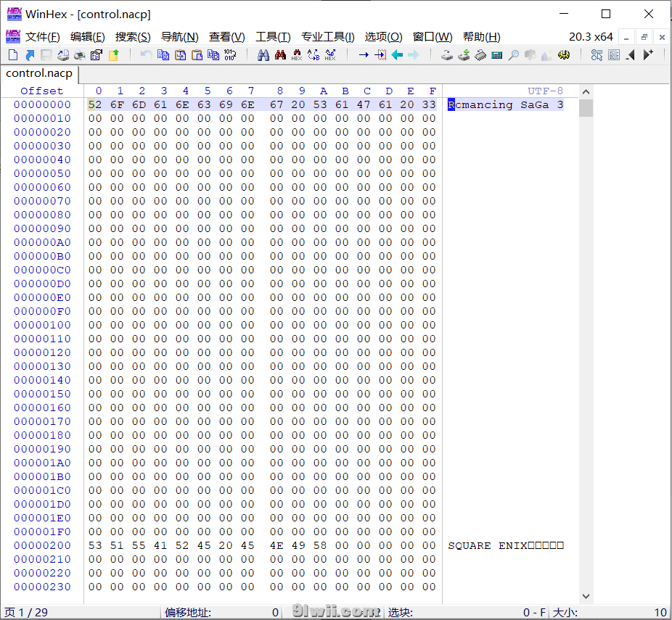The image size is (672, 620).
Task: Create a new file with the blank page icon
Action: click(x=13, y=55)
